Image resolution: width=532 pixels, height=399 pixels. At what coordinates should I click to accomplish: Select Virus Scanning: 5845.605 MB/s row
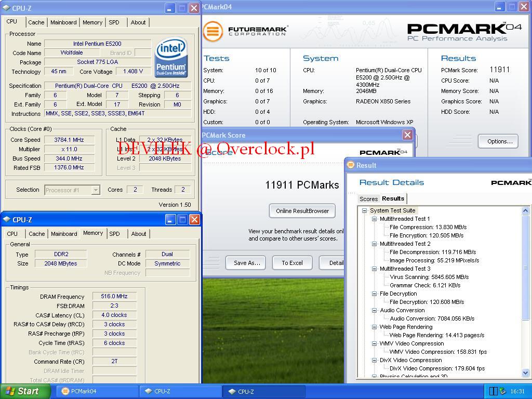point(429,277)
